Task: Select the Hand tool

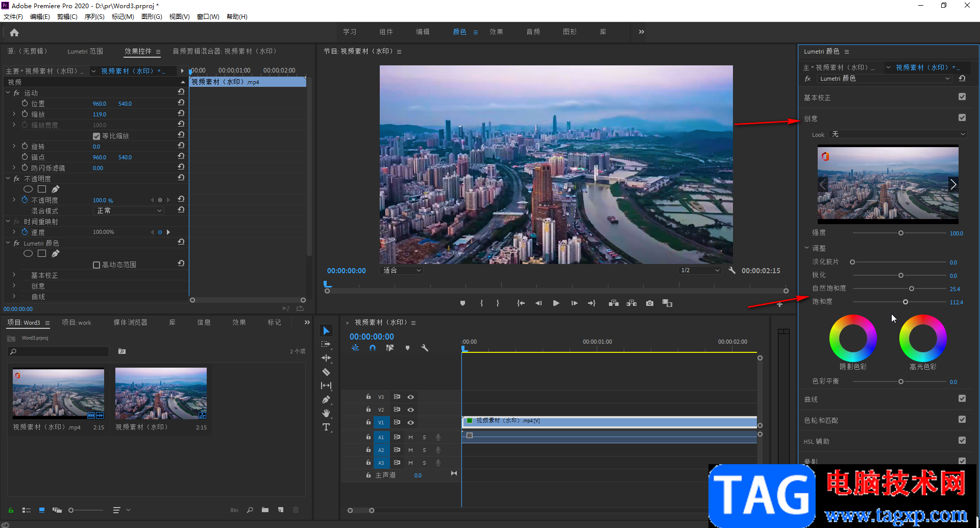Action: [327, 414]
